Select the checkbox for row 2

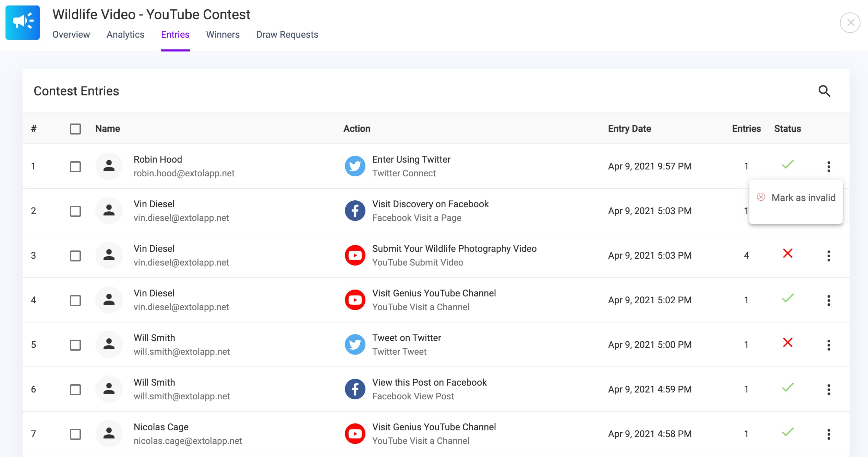pyautogui.click(x=75, y=211)
